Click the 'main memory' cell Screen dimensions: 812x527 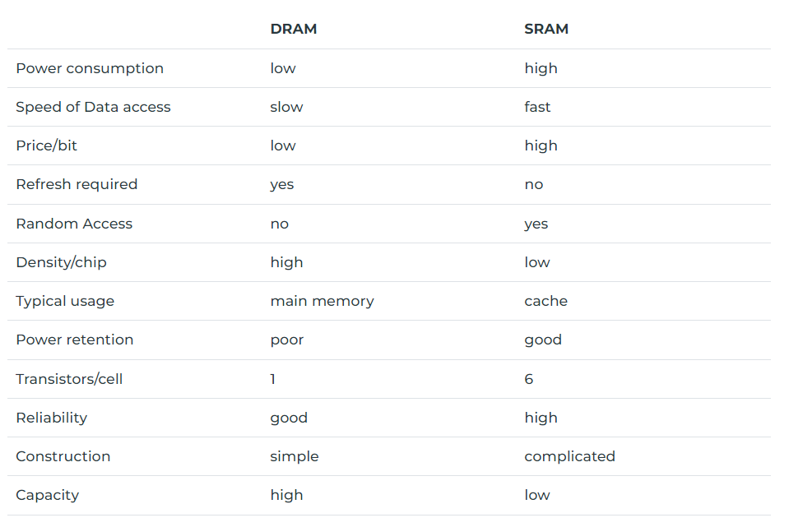click(x=322, y=301)
